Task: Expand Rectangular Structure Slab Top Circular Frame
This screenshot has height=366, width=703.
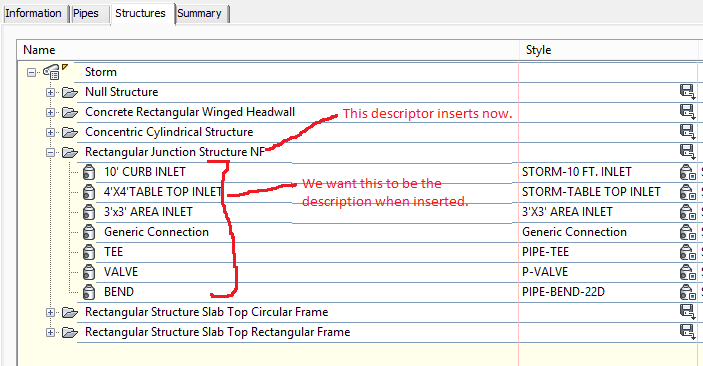Action: [x=50, y=313]
